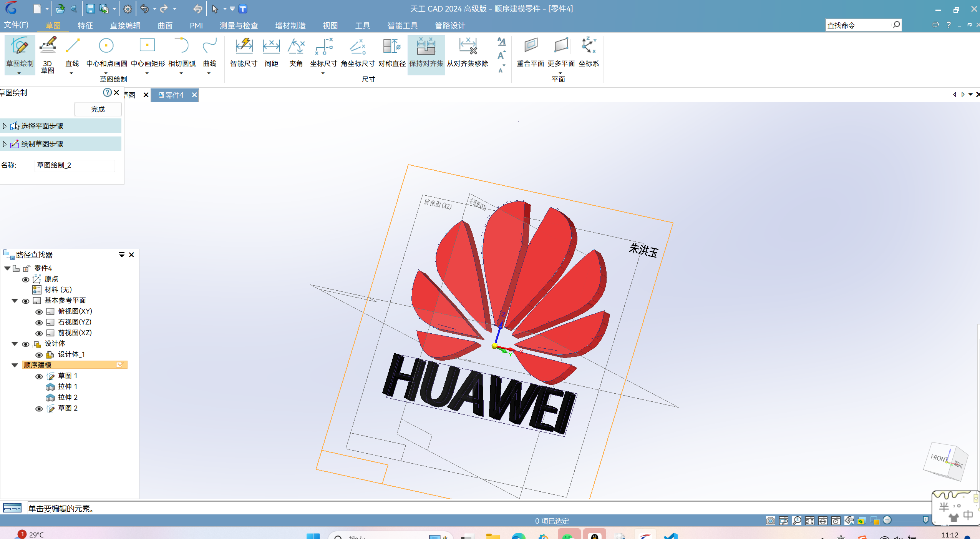Viewport: 980px width, 539px height.
Task: Select the 草图绘制 sketch tool in ribbon
Action: click(20, 54)
